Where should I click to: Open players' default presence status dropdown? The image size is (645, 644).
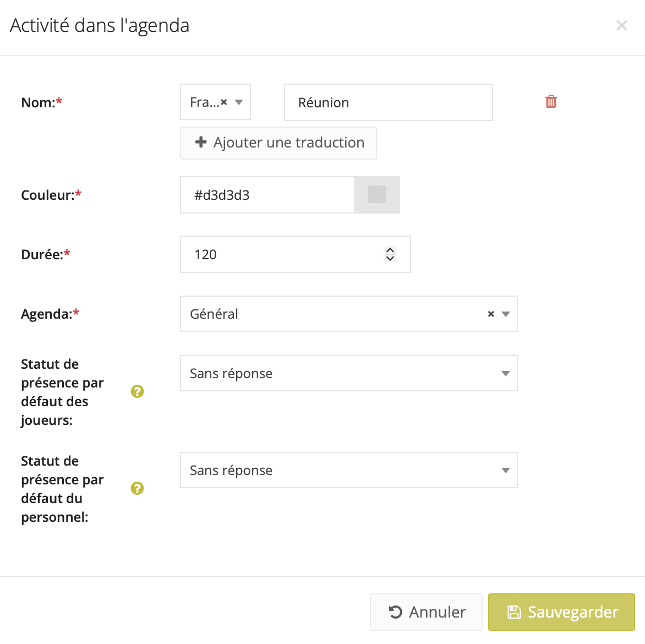(348, 373)
